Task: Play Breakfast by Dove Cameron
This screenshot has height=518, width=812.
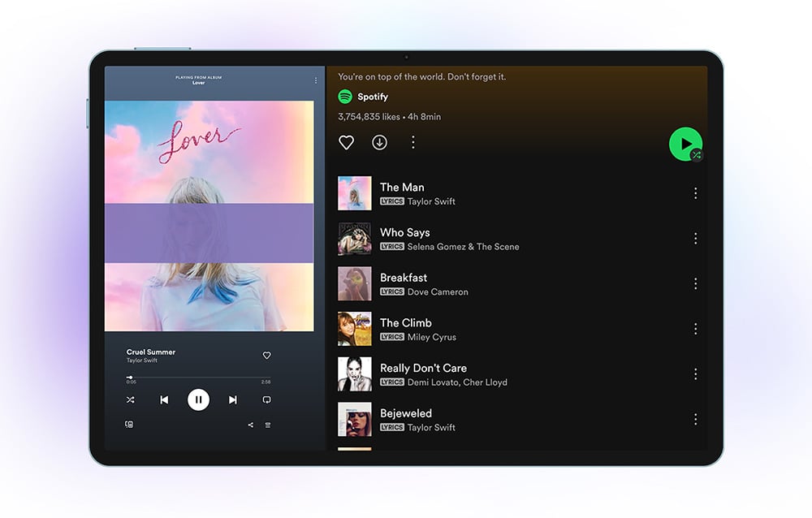Action: click(518, 283)
